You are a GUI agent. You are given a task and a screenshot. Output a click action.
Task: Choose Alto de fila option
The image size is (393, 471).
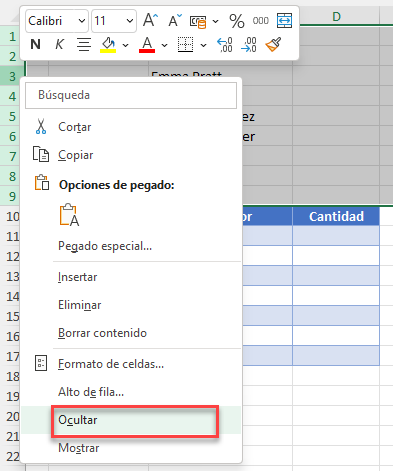131,392
